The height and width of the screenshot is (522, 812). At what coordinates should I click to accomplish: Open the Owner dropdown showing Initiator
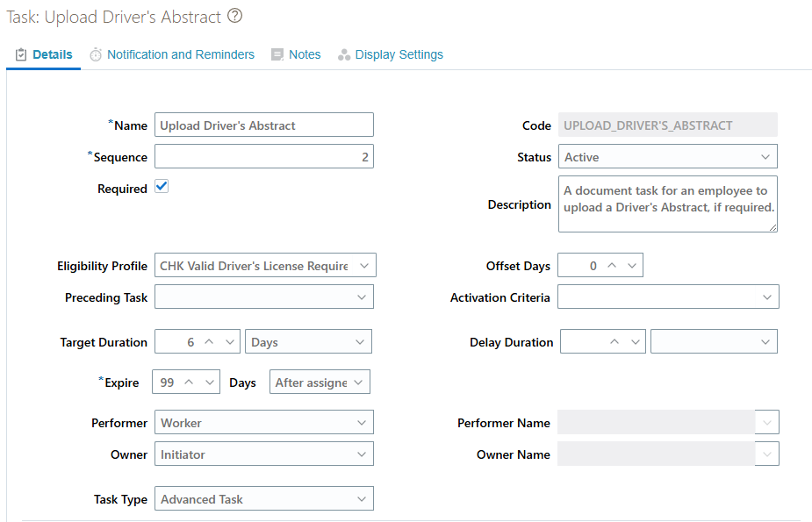click(x=362, y=454)
